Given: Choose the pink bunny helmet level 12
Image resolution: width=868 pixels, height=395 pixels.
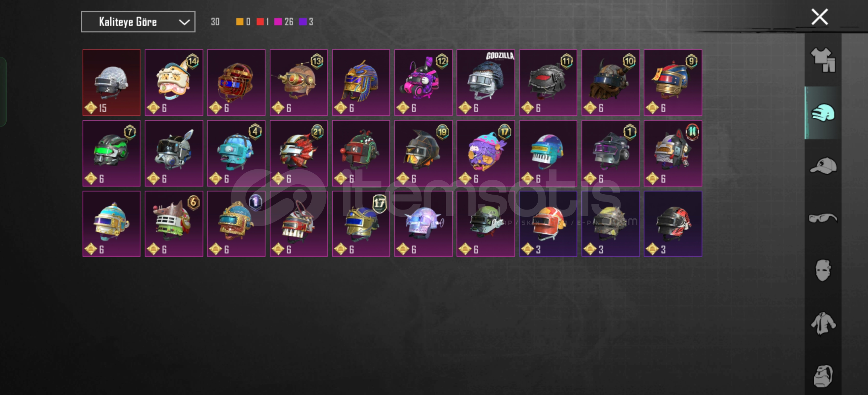Looking at the screenshot, I should [x=423, y=83].
